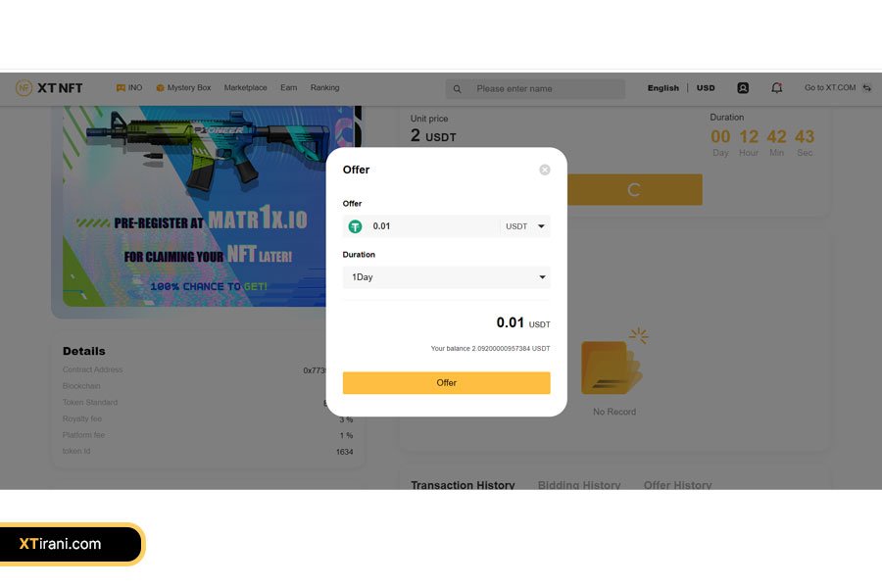Change the English language selector
Image resolution: width=882 pixels, height=588 pixels.
662,88
